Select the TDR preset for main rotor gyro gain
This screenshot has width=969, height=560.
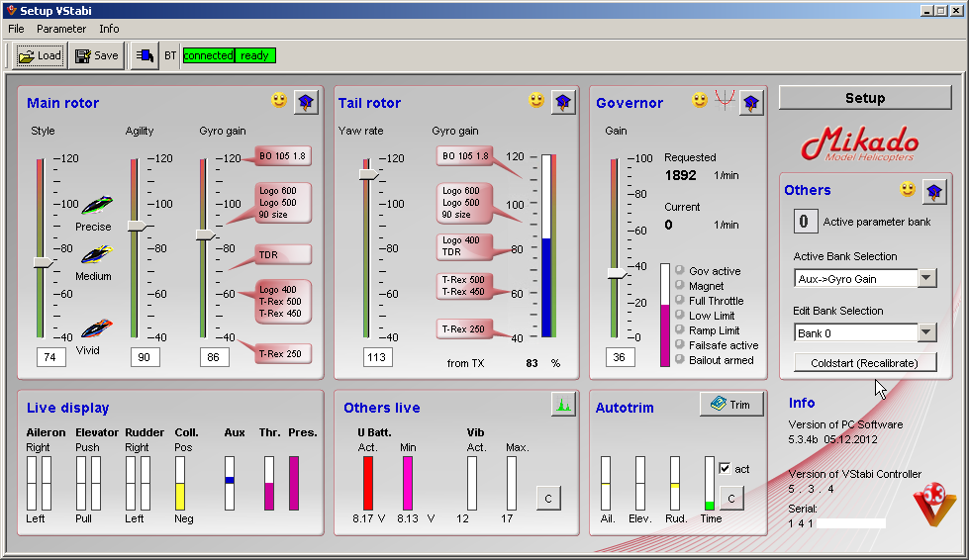tap(283, 254)
